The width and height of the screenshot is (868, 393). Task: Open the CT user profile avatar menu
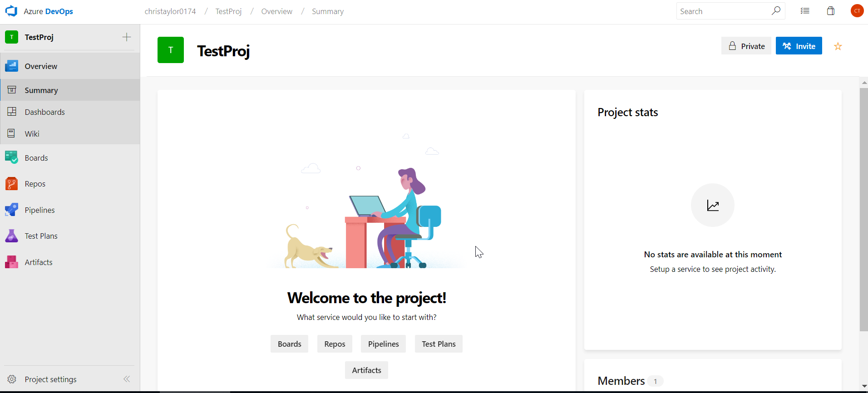click(857, 11)
